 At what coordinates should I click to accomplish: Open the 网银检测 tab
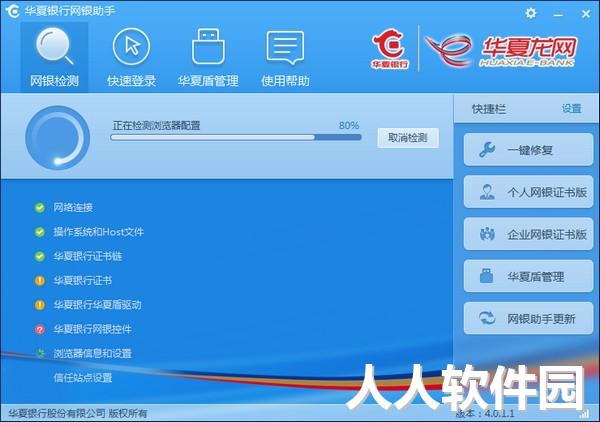tap(54, 57)
